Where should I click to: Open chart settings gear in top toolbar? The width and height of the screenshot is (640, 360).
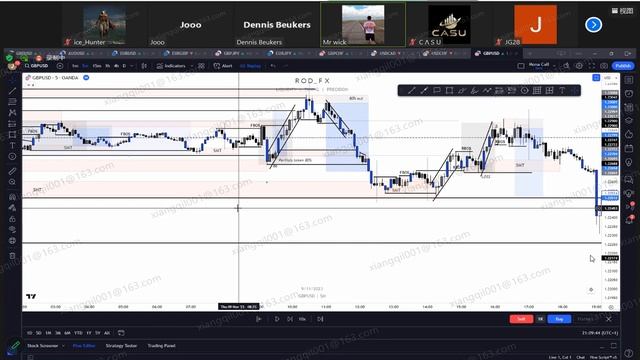[x=579, y=66]
